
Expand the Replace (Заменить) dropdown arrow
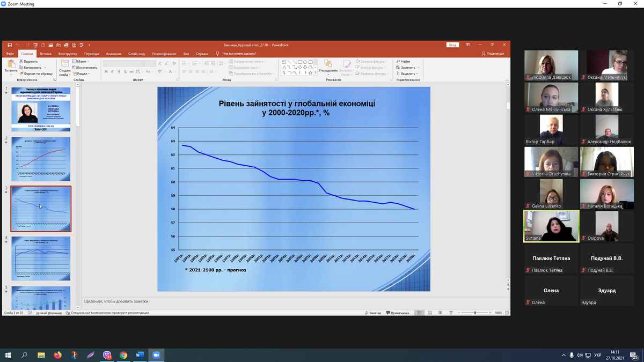418,68
